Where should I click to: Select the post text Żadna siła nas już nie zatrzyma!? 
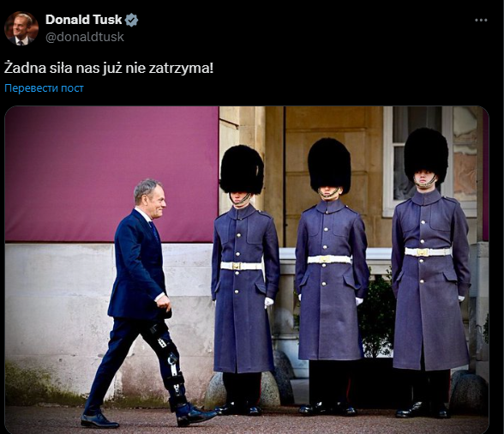click(109, 69)
